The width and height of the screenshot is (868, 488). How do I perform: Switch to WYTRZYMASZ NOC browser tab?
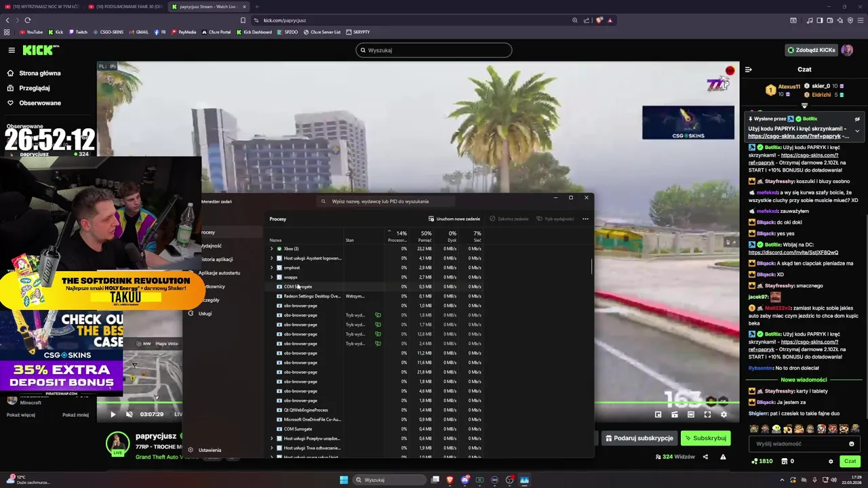click(x=42, y=7)
